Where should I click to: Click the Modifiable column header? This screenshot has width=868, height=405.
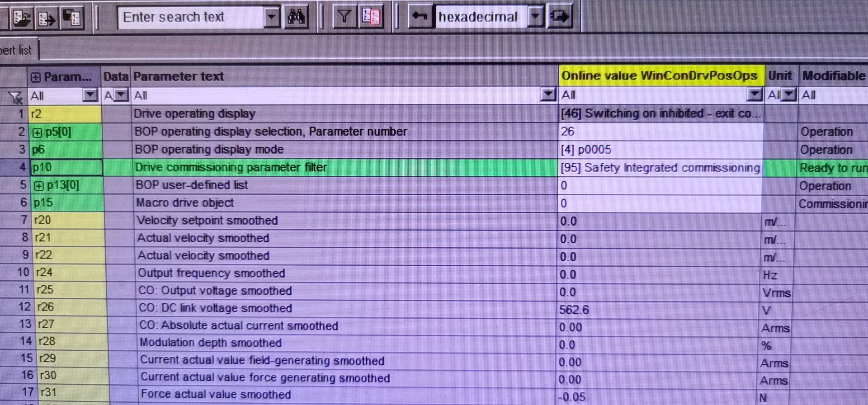click(833, 76)
